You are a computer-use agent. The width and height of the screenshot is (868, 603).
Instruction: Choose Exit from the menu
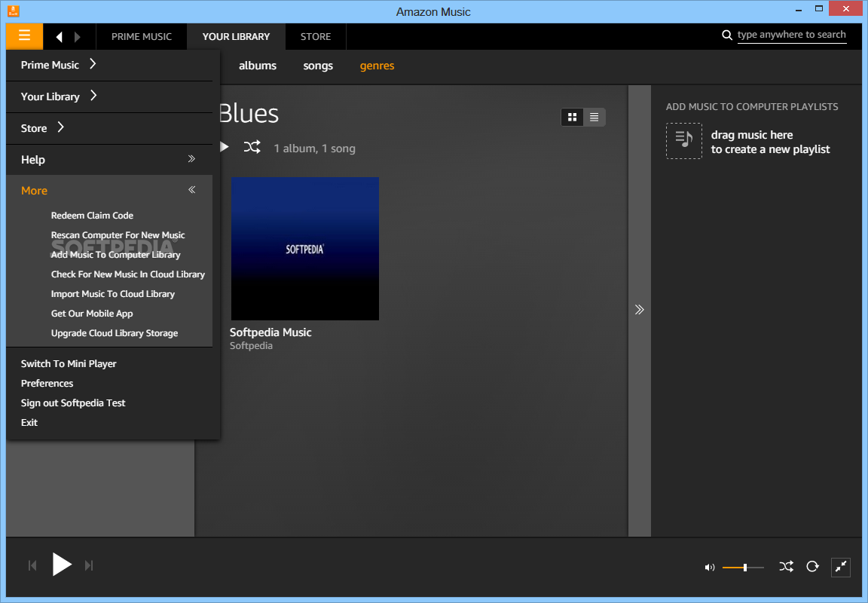click(x=29, y=423)
